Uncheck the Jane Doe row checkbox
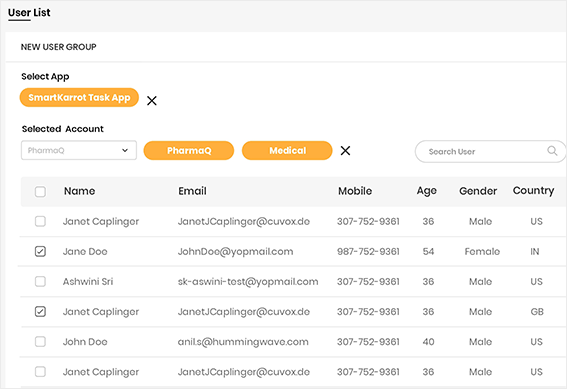This screenshot has width=567, height=389. [40, 251]
